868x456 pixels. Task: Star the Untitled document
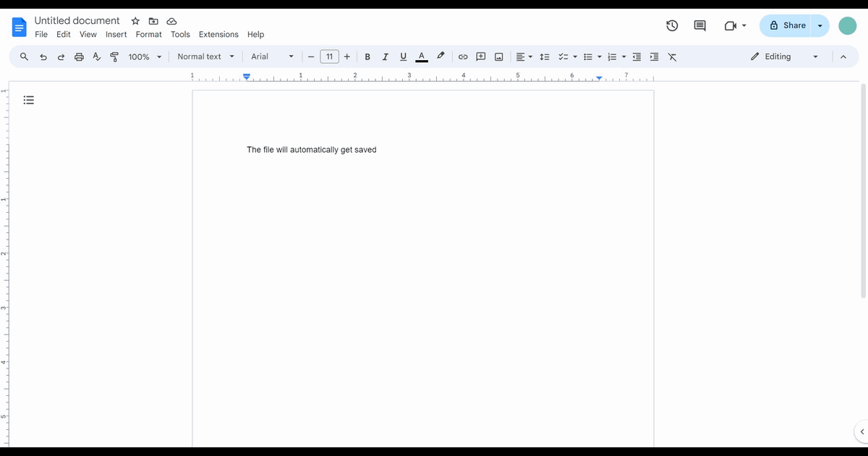135,21
